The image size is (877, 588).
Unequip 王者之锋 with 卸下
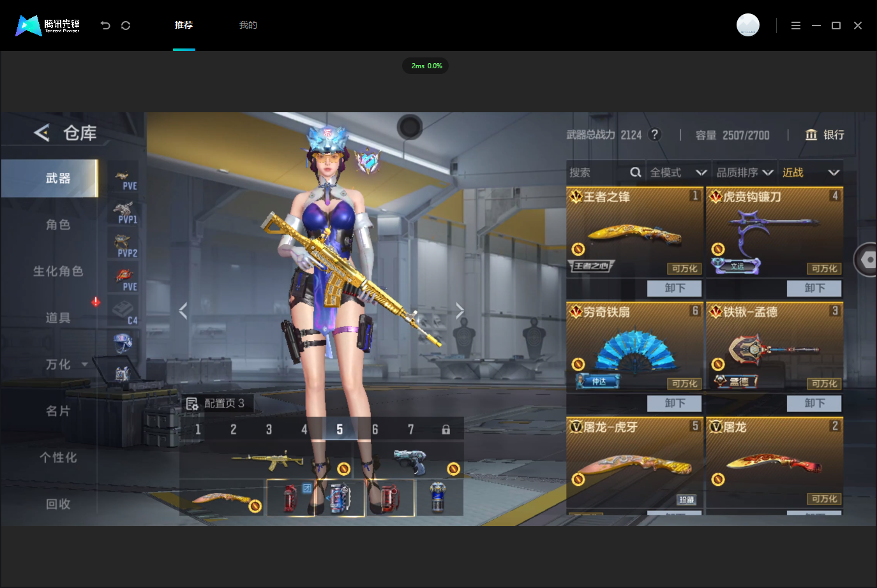coord(675,288)
